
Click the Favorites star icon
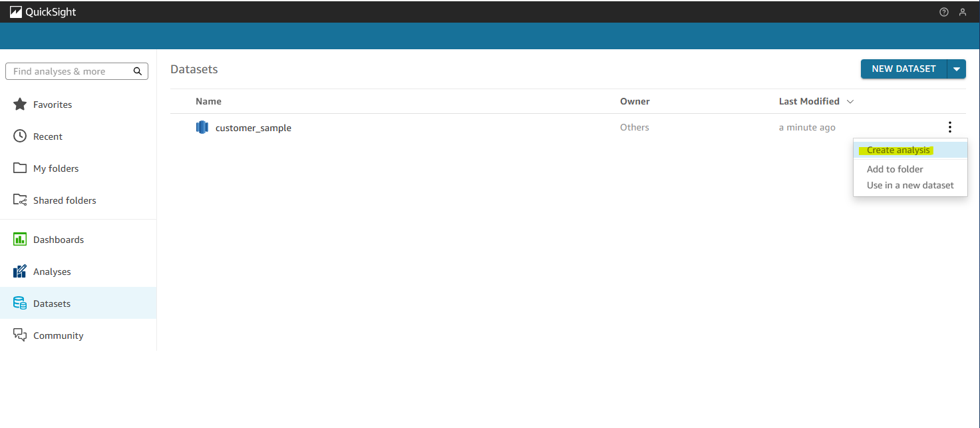click(20, 105)
